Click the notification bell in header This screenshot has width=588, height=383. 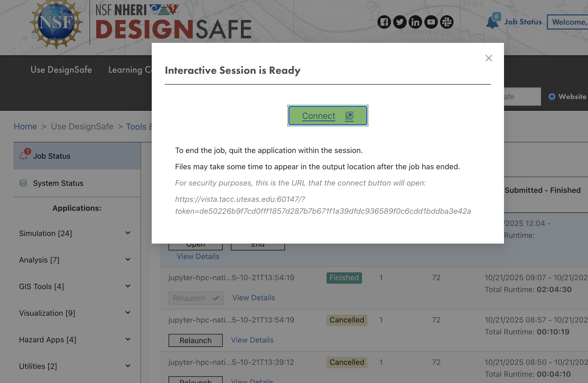click(x=492, y=22)
